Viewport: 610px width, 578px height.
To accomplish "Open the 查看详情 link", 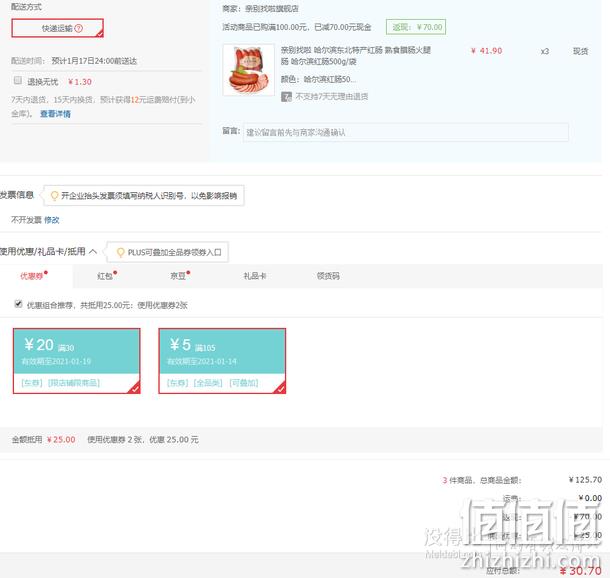I will [55, 114].
